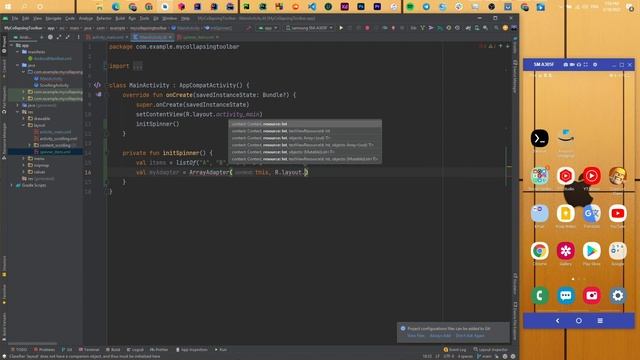Screen dimensions: 640x360
Task: Click the yellow face feedback icon in toolbar
Action: tap(505, 28)
